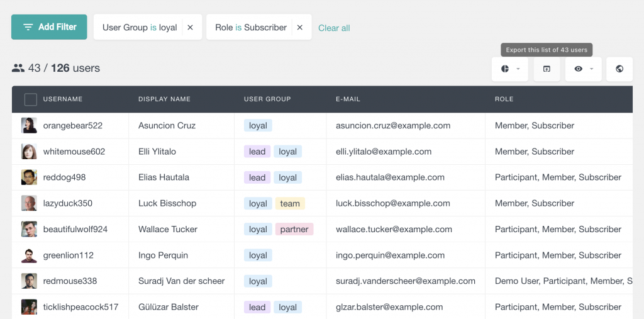
Task: Click the User Group filter chip text
Action: pos(140,28)
